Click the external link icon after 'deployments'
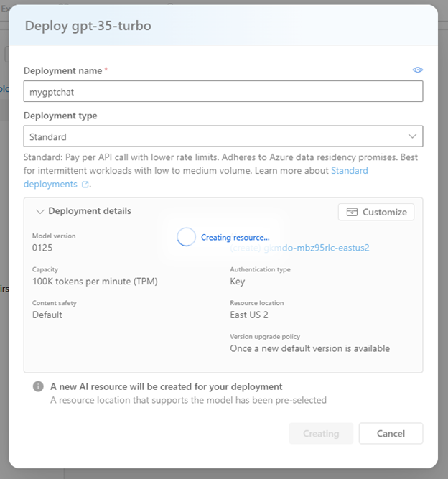Viewport: 448px width, 479px height. (x=86, y=185)
